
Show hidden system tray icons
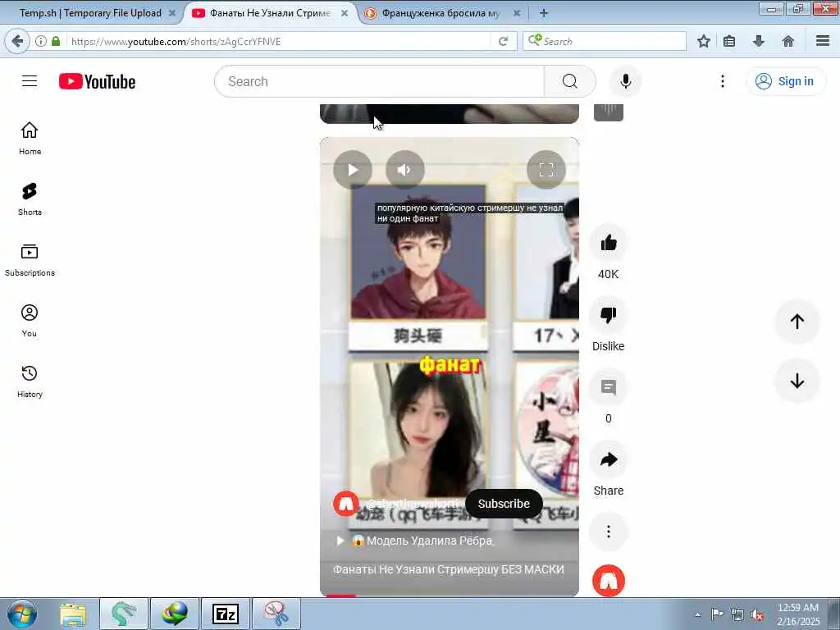(x=697, y=614)
